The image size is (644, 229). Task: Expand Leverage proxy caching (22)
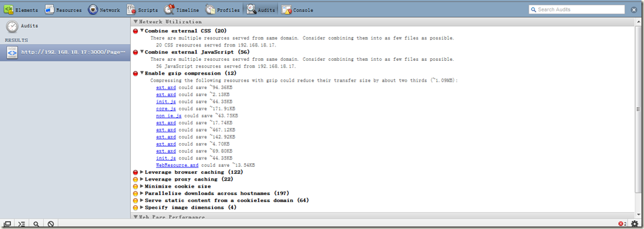tap(142, 179)
